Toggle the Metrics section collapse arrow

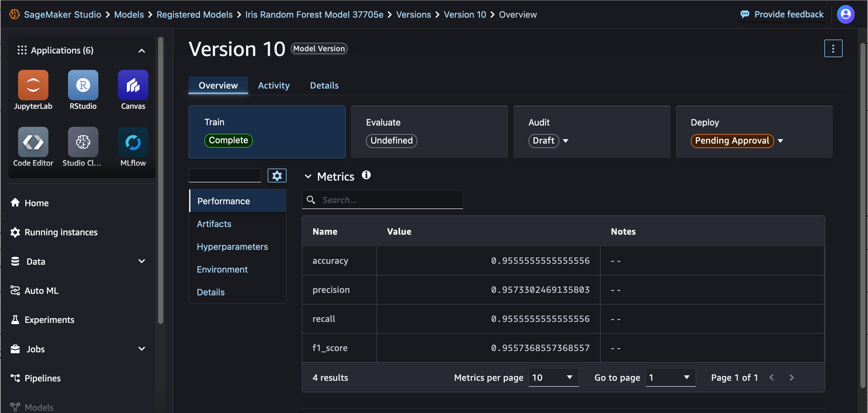(x=307, y=176)
